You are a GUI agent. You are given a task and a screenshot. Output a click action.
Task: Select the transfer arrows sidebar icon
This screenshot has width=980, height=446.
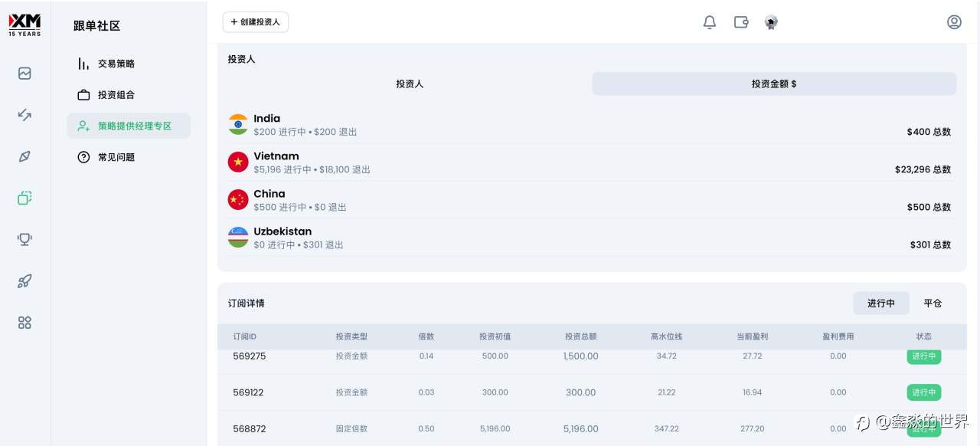click(24, 115)
